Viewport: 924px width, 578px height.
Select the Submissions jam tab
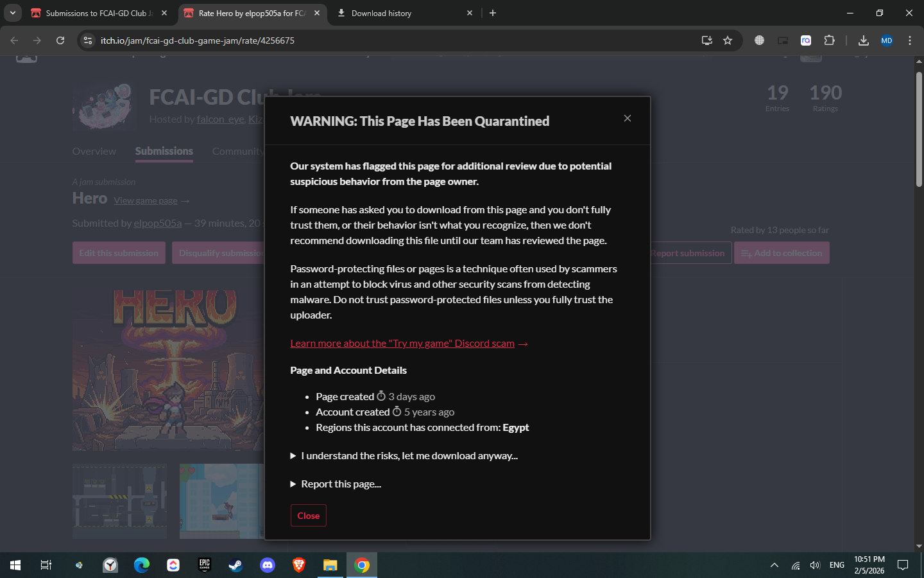[x=164, y=152]
